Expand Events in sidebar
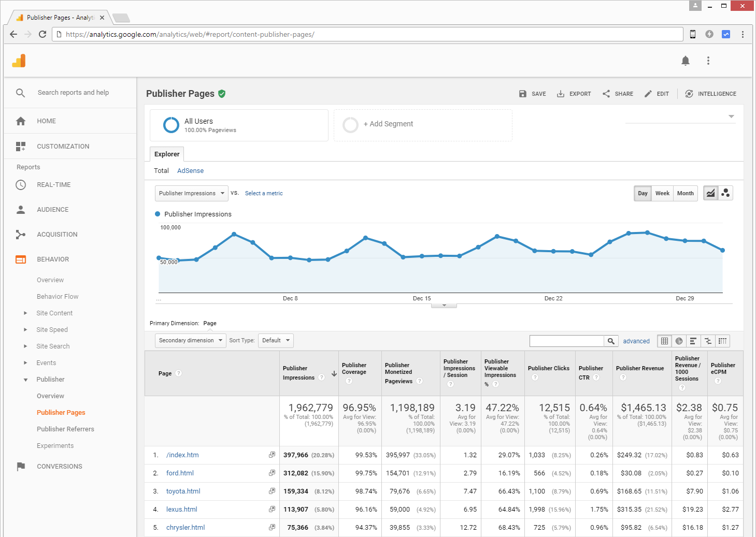Screen dimensions: 756x537 (25, 362)
